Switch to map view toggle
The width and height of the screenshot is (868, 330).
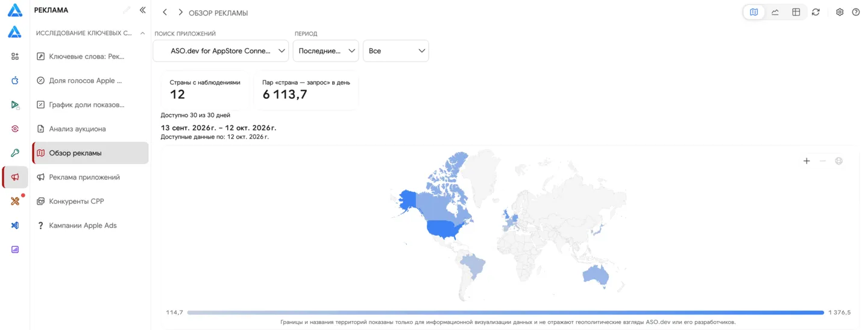pos(754,12)
